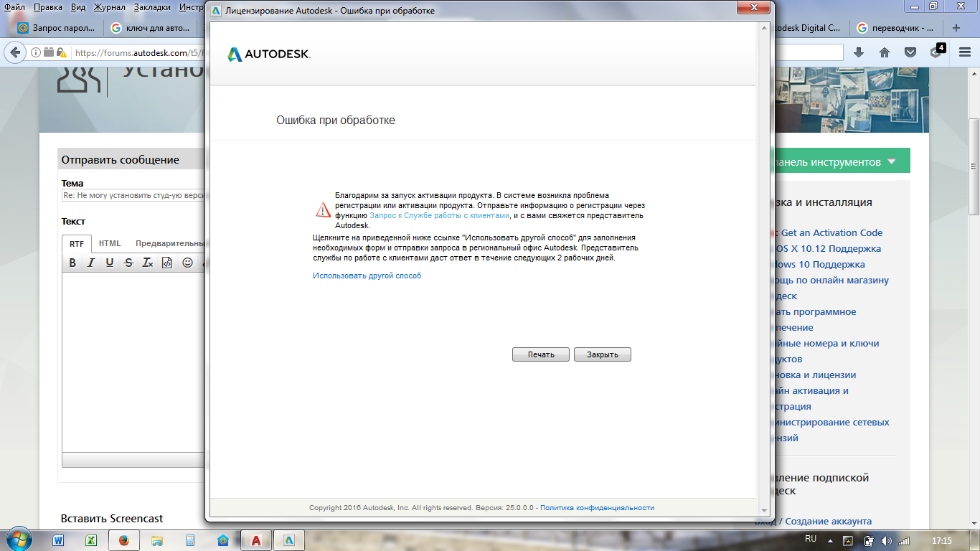Open Запрос к Службе работы с клиентами link
This screenshot has width=980, height=551.
tap(439, 215)
